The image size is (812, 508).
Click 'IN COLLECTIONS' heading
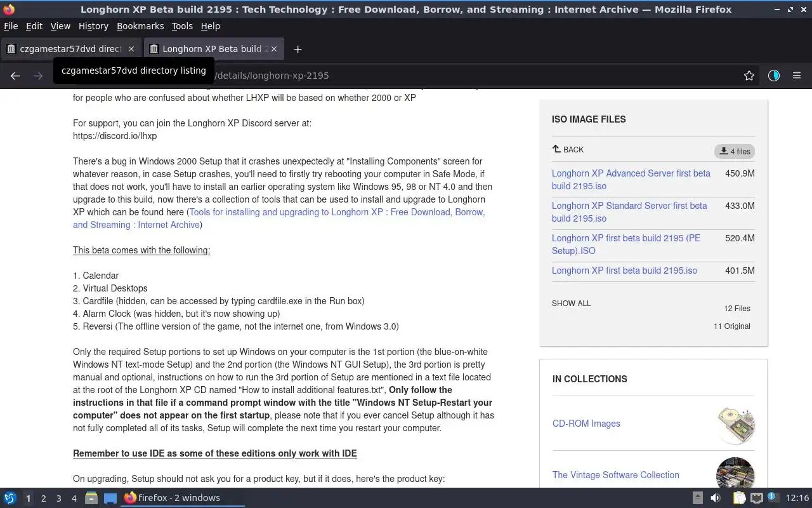(589, 379)
